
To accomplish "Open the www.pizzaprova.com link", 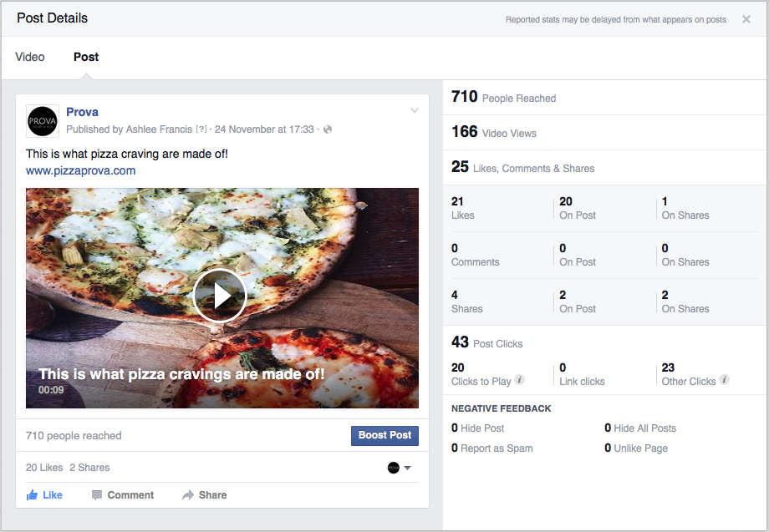I will [80, 170].
